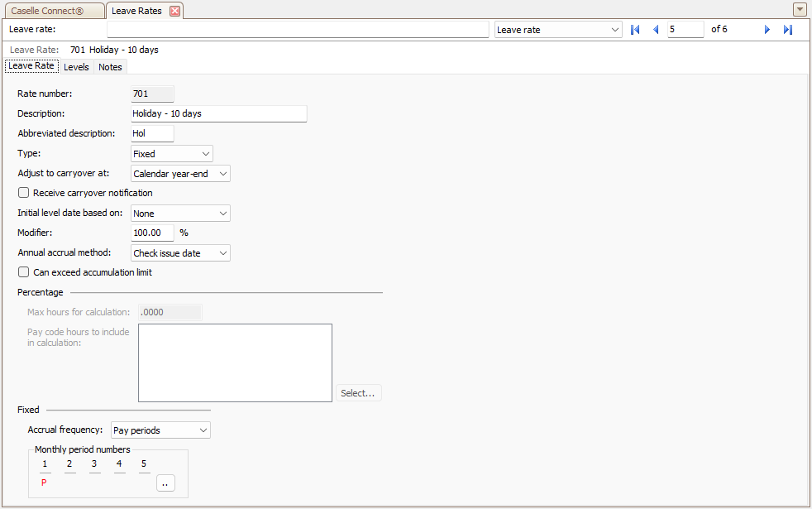Open the Leave rate search-type dropdown
The width and height of the screenshot is (812, 509).
pyautogui.click(x=558, y=30)
